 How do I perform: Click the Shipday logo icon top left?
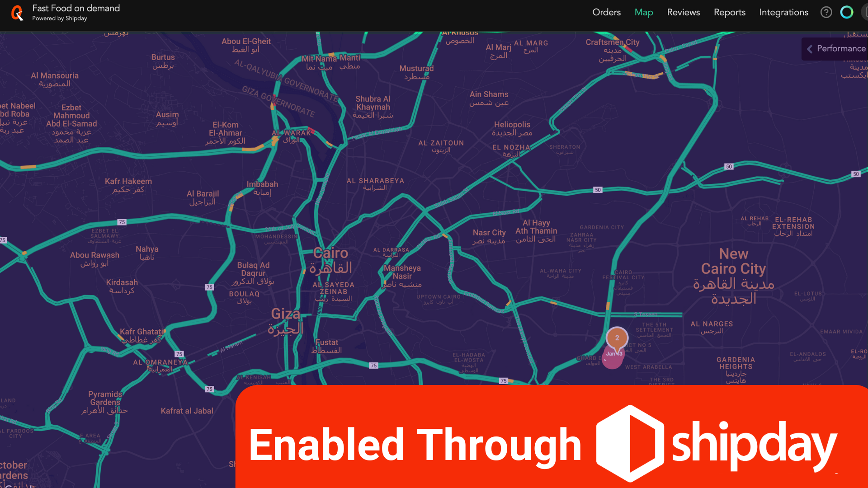(17, 13)
